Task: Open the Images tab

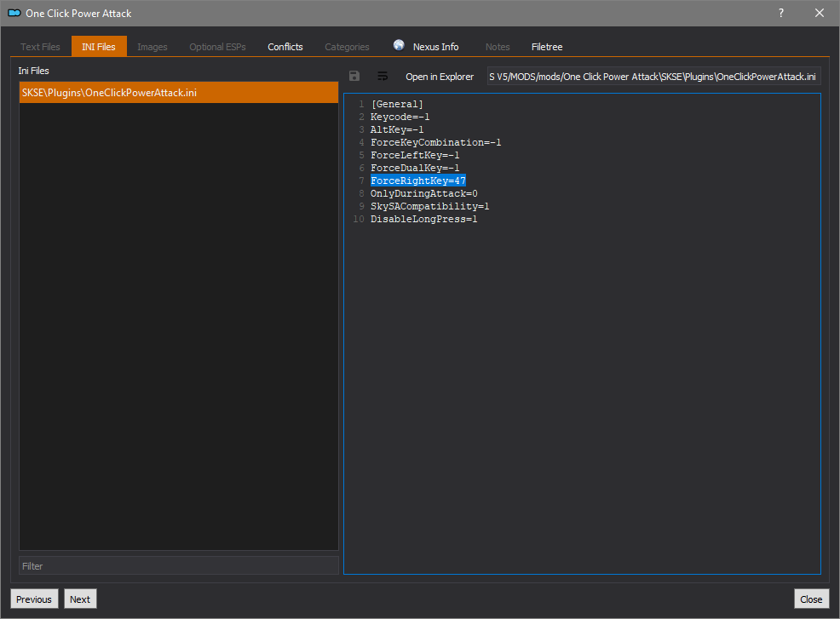Action: (152, 47)
